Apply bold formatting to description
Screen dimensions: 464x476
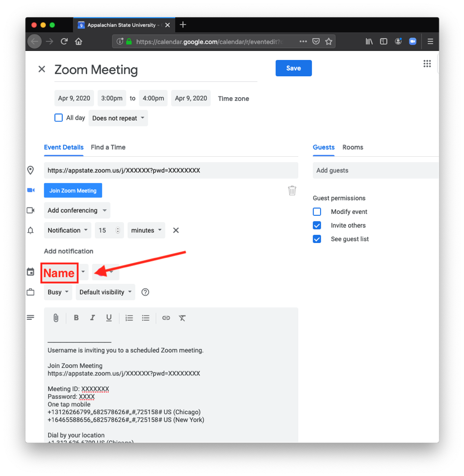(x=76, y=318)
